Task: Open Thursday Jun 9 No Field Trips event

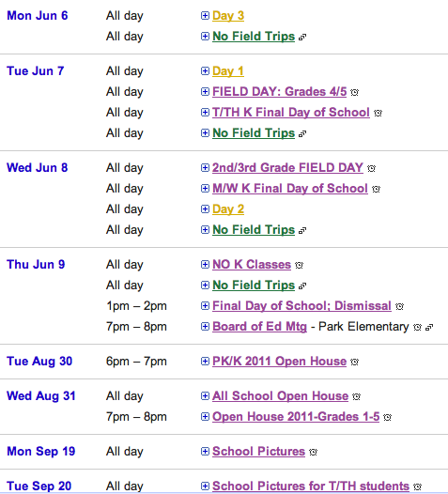Action: (254, 286)
